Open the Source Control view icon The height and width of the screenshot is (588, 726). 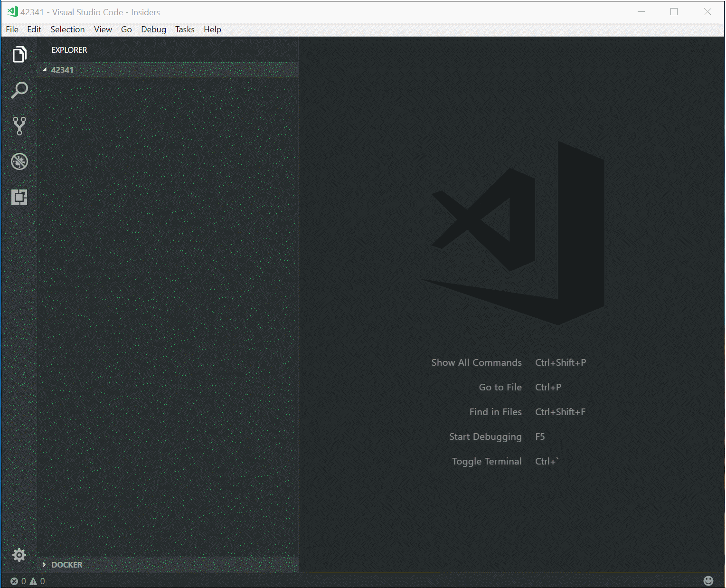(x=19, y=126)
